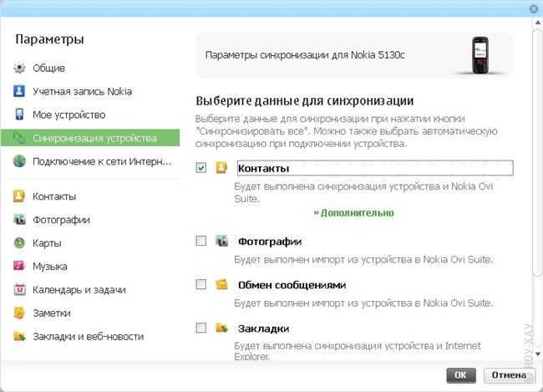The image size is (543, 392).
Task: Cancel changes with the Отмена button
Action: tap(509, 375)
